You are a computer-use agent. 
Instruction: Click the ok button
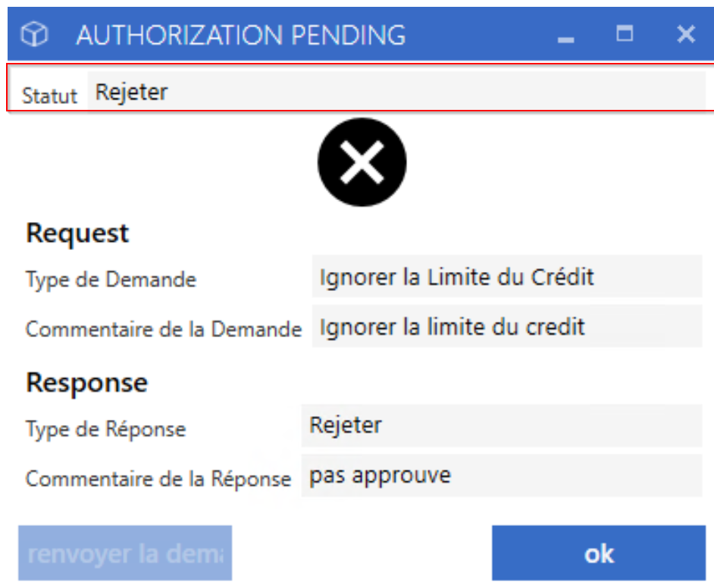(x=599, y=553)
